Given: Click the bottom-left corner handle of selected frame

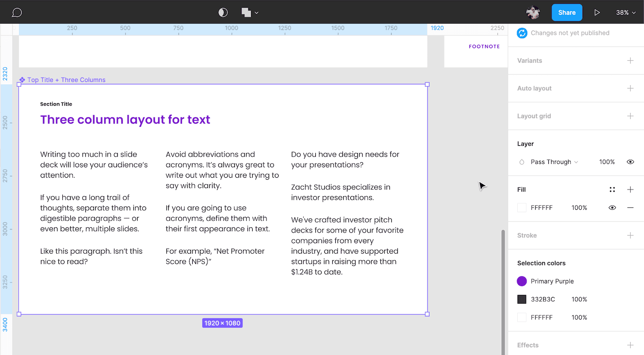Looking at the screenshot, I should (x=19, y=314).
